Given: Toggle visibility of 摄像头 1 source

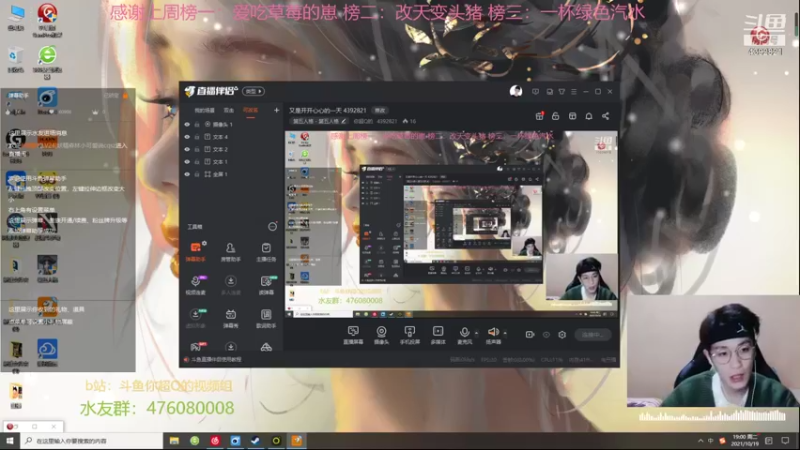Looking at the screenshot, I should [187, 124].
